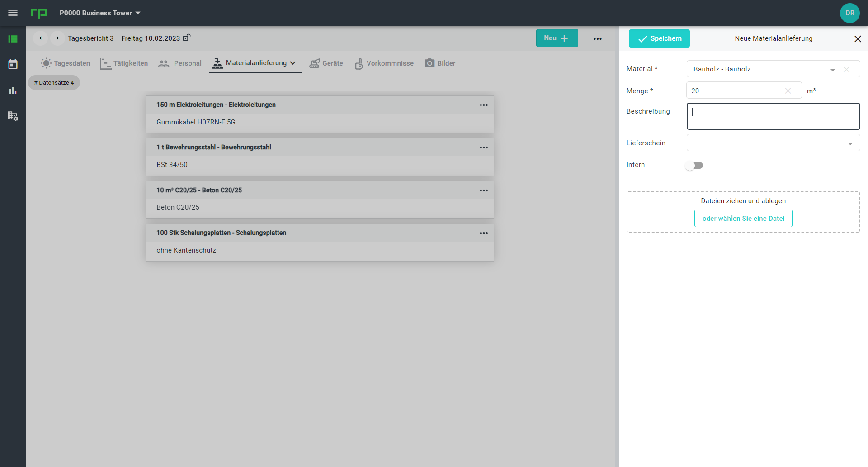Open the calendar sidebar icon
Viewport: 868px width, 467px height.
click(13, 64)
